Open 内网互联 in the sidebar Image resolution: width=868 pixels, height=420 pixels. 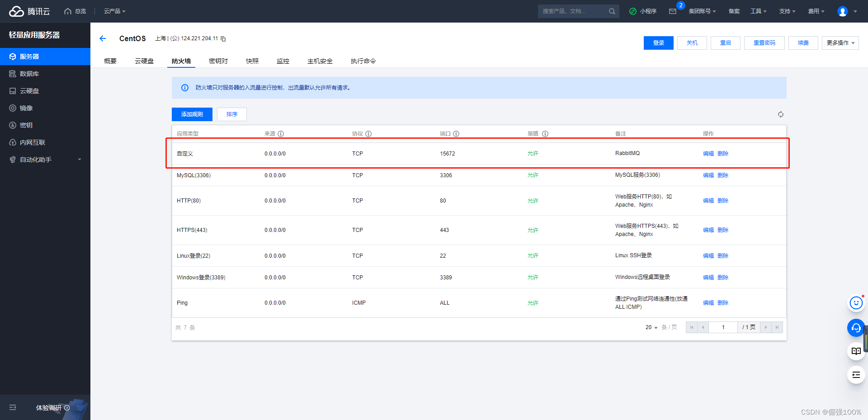45,142
